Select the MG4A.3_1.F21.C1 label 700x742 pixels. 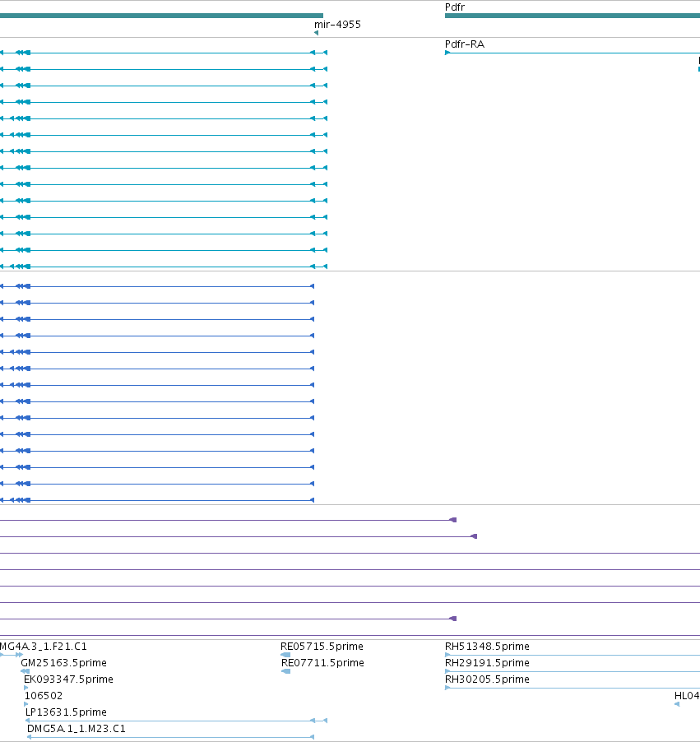tap(44, 647)
